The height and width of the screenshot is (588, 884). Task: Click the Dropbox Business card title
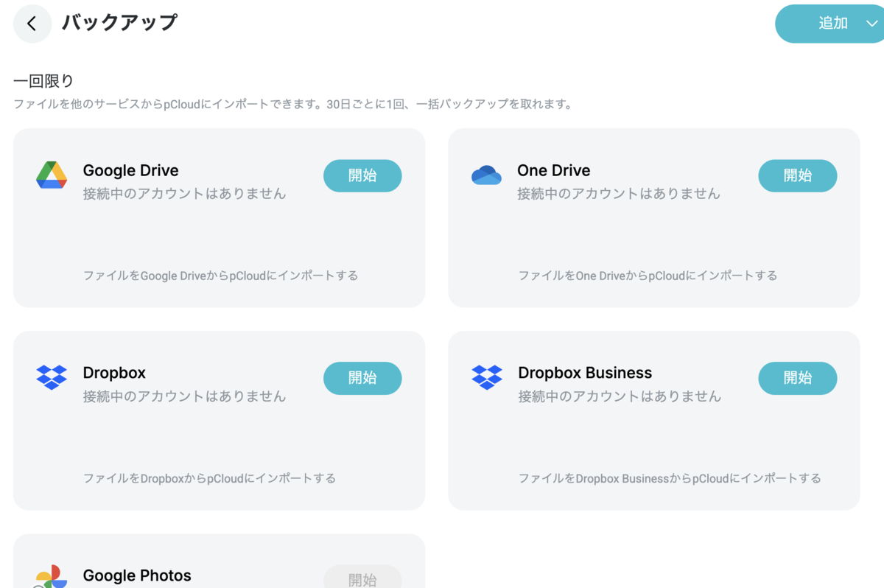[x=585, y=373]
